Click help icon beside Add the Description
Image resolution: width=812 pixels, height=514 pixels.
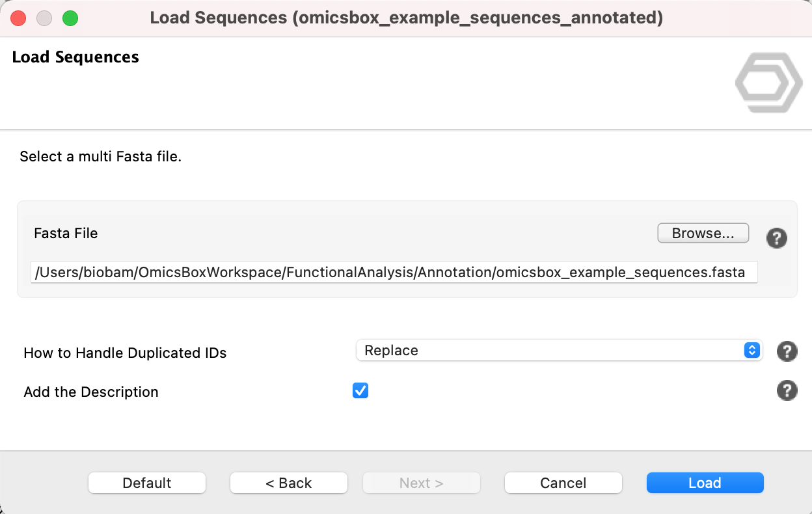click(787, 391)
